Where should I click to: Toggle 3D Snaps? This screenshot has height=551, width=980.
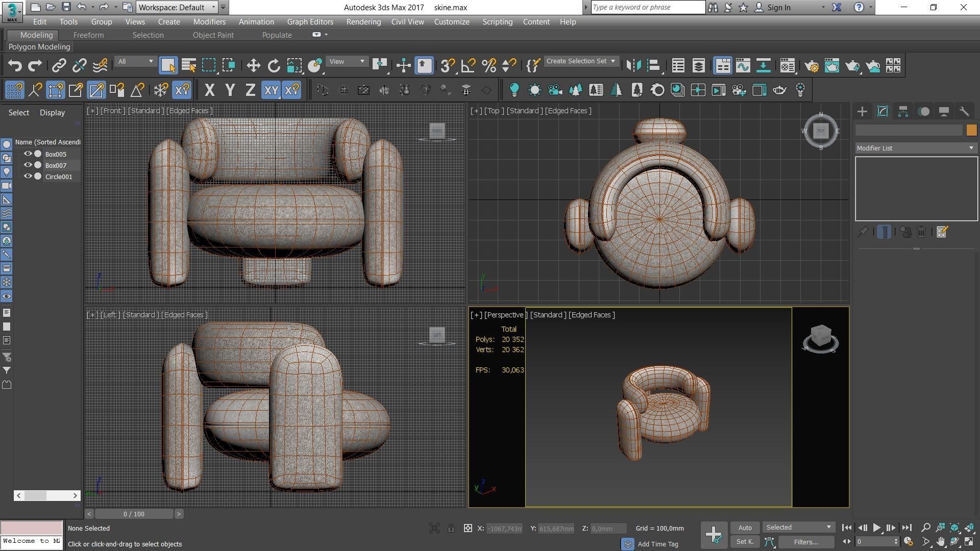point(448,66)
